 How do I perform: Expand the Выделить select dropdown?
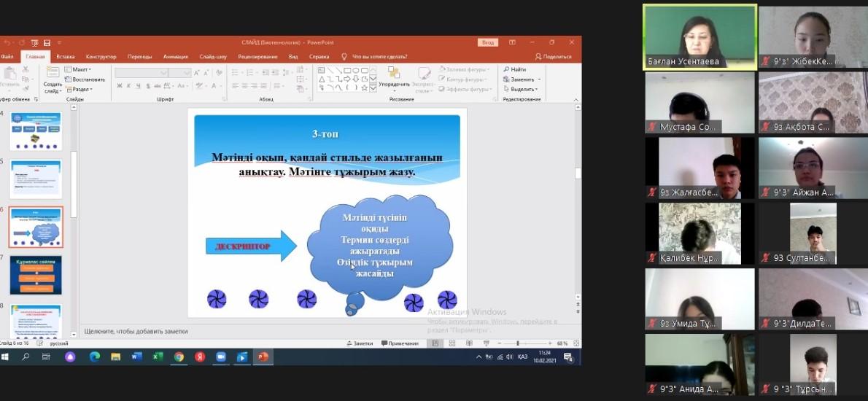pyautogui.click(x=522, y=89)
